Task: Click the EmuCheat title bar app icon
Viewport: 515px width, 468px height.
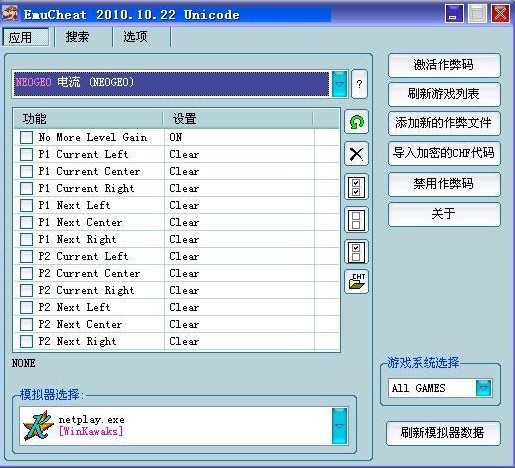Action: [10, 14]
